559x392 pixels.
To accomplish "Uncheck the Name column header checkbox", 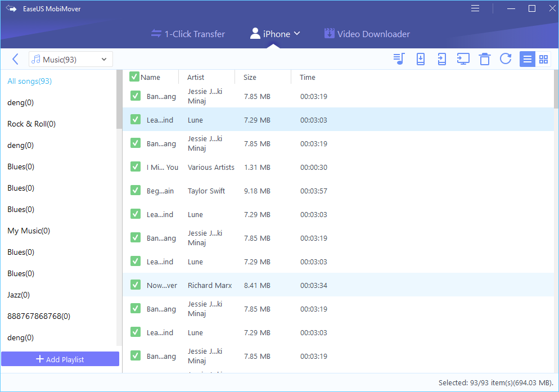I will click(x=135, y=77).
